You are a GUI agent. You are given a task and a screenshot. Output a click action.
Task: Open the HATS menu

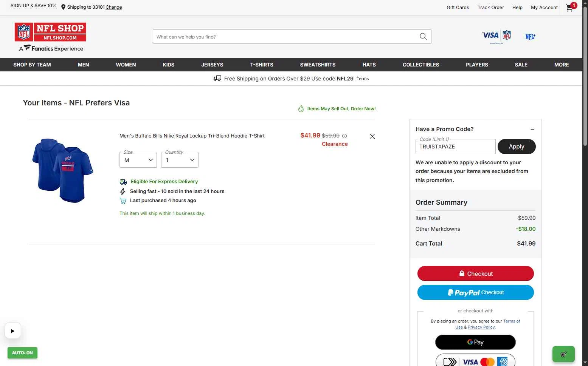point(369,65)
